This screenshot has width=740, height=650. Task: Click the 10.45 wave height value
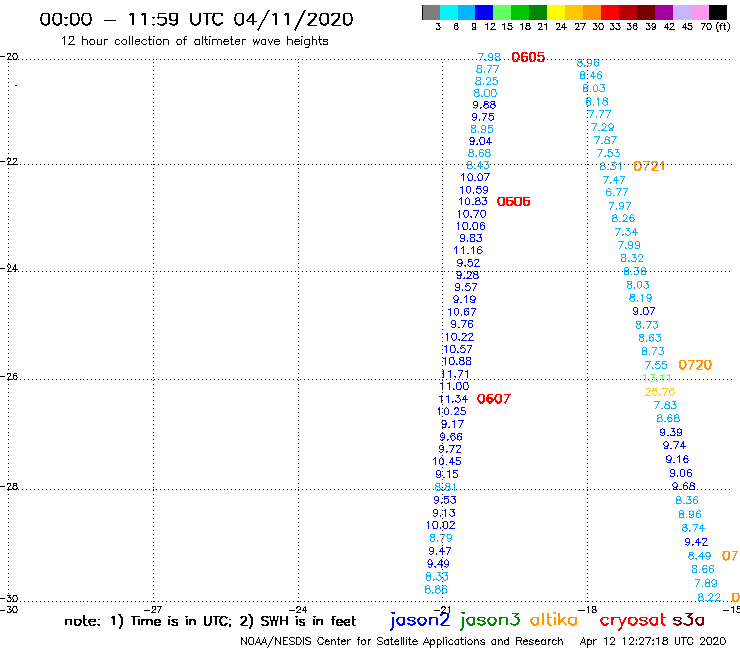(447, 461)
